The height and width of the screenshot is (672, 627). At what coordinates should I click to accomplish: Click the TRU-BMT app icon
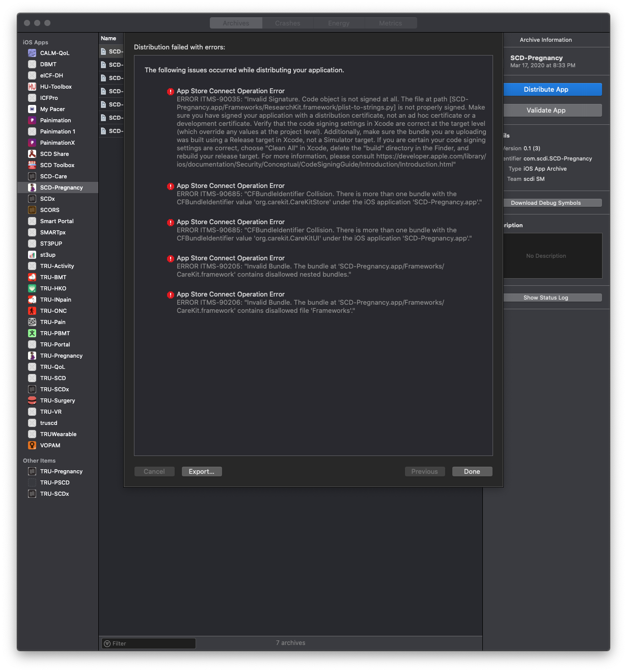pyautogui.click(x=32, y=277)
